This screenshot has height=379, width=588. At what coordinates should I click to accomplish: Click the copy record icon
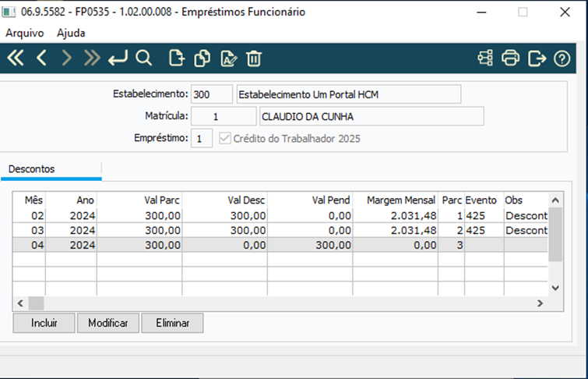pos(202,58)
